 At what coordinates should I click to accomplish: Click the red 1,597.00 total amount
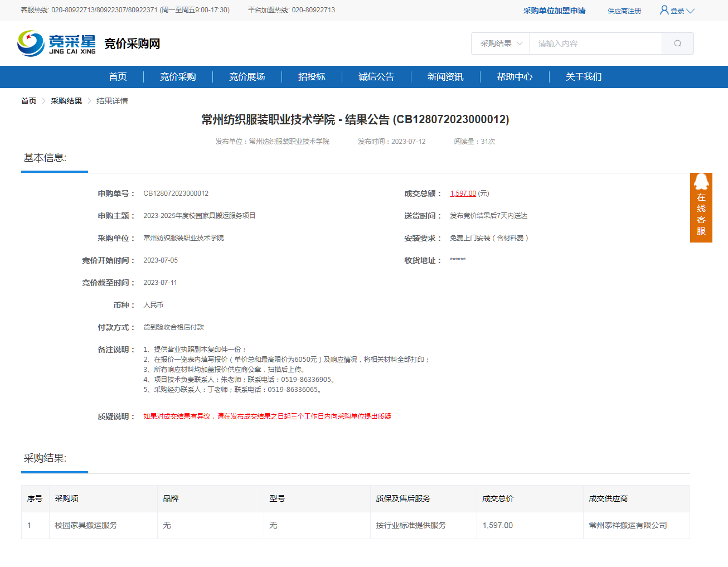click(463, 193)
